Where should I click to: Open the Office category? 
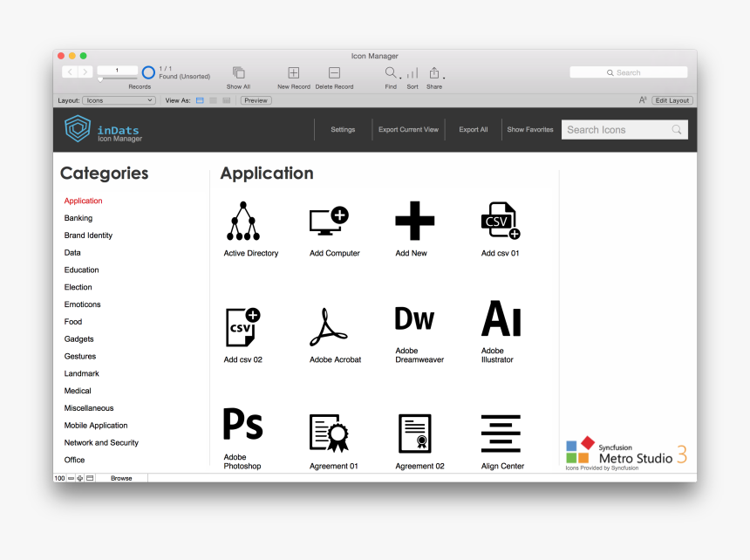click(x=74, y=460)
